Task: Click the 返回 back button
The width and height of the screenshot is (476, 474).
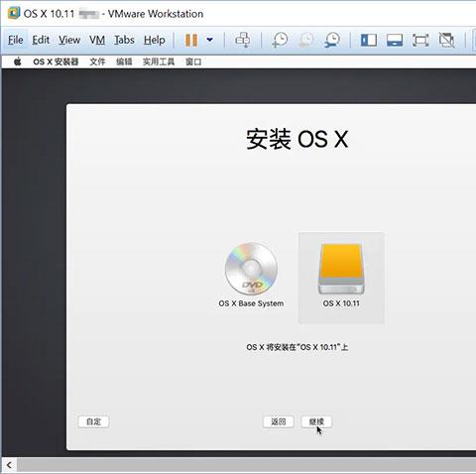Action: (279, 421)
